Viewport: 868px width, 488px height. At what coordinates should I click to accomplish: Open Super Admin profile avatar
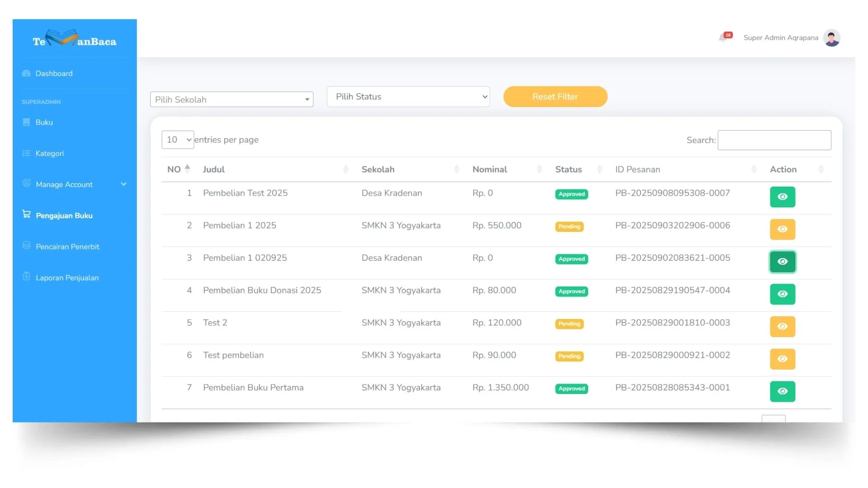click(x=831, y=38)
